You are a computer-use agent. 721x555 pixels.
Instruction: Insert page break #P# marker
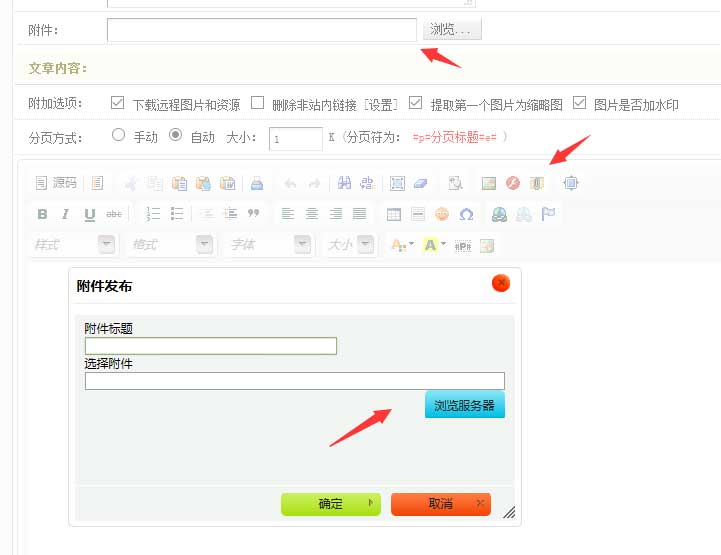click(x=463, y=246)
